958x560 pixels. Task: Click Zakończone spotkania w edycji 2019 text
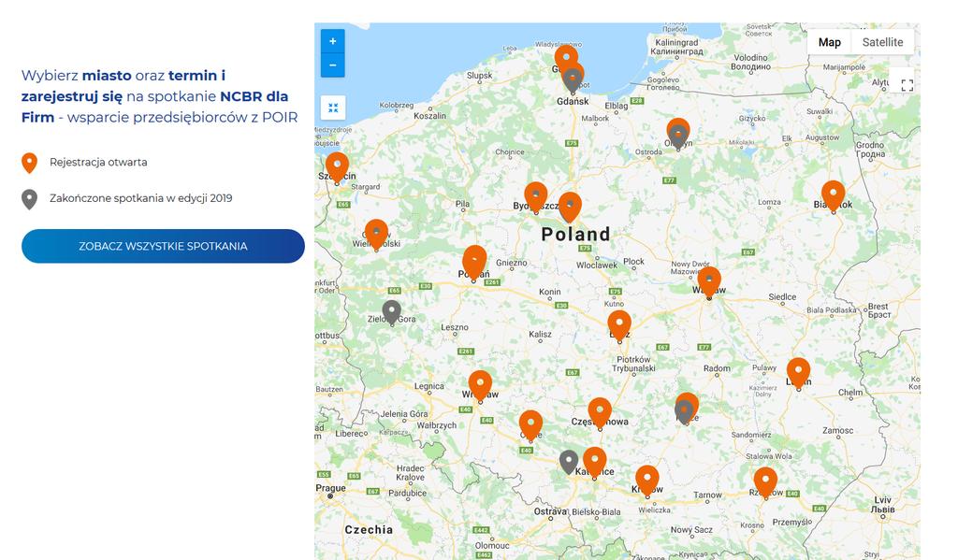coord(141,198)
